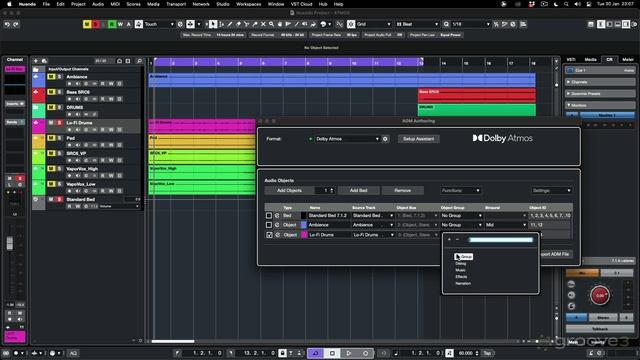The height and width of the screenshot is (360, 640).
Task: Click the Remove button
Action: (402, 191)
